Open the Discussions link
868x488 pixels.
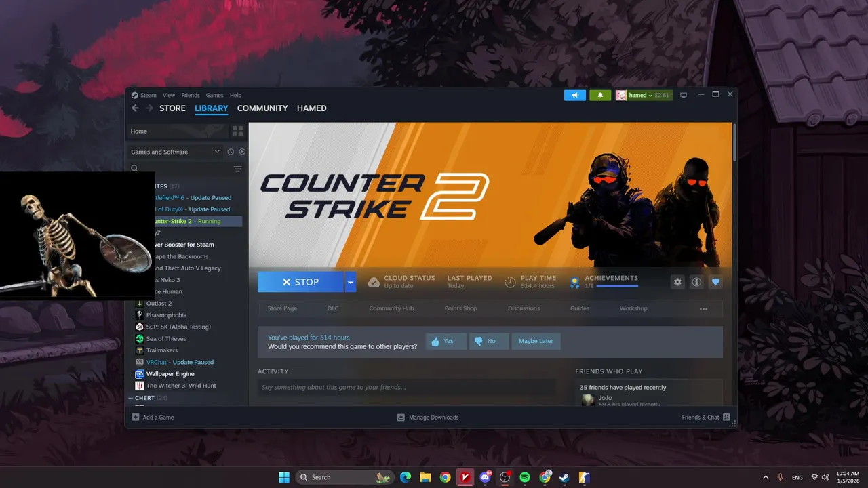(524, 308)
